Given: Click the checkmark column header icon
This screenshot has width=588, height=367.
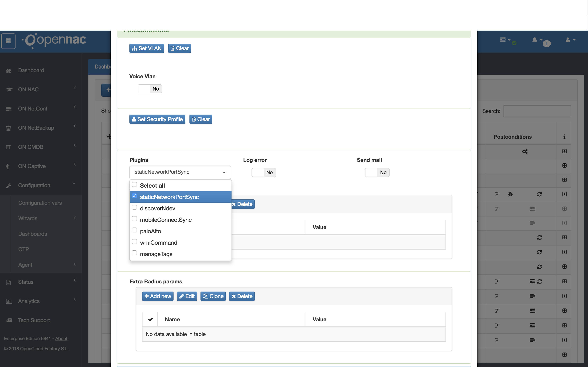Looking at the screenshot, I should click(150, 319).
